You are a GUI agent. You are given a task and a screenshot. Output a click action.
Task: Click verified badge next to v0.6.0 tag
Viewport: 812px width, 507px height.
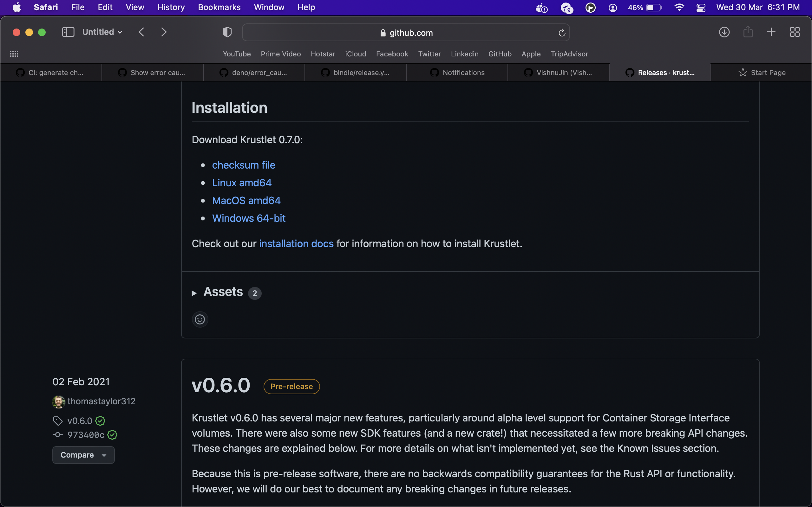(100, 420)
